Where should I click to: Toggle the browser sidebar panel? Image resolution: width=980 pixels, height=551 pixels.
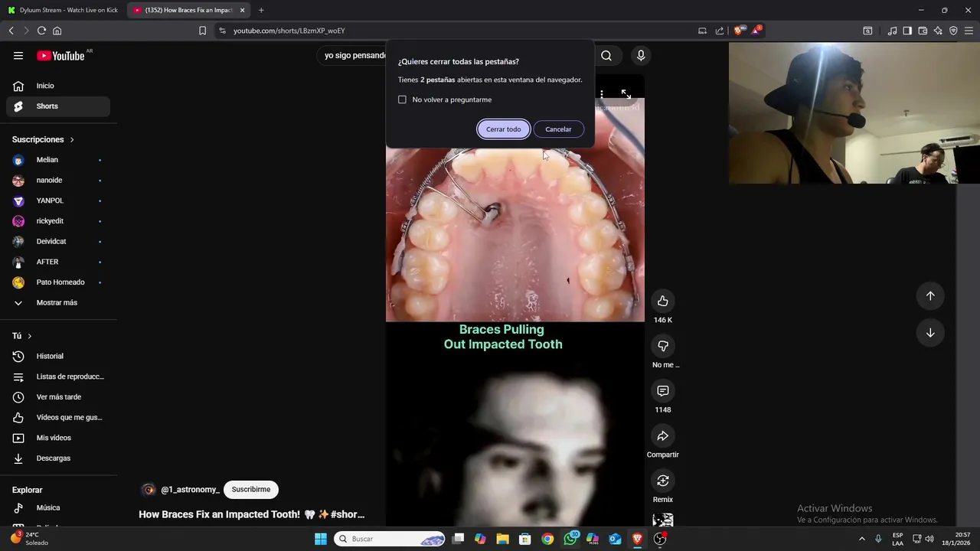click(x=907, y=31)
